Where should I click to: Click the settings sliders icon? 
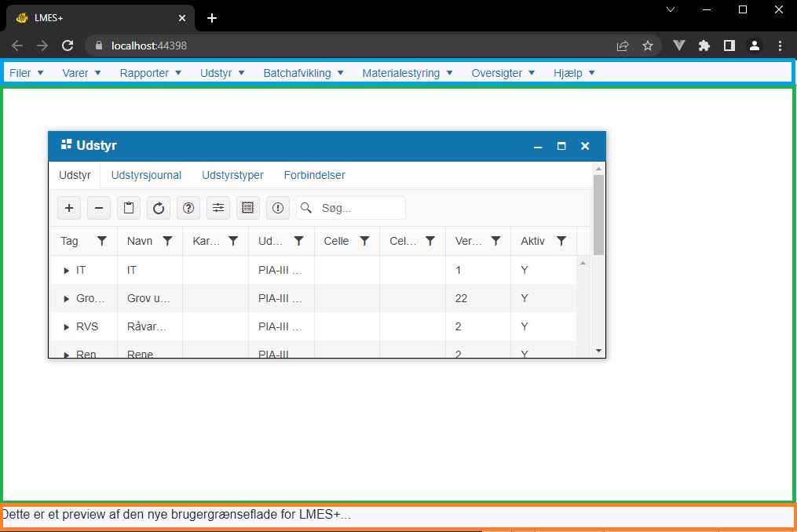(x=218, y=207)
